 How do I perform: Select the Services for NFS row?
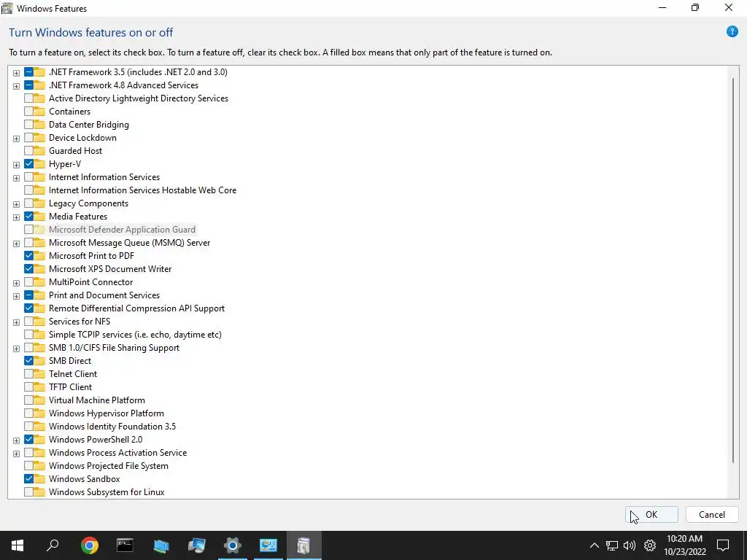point(79,322)
